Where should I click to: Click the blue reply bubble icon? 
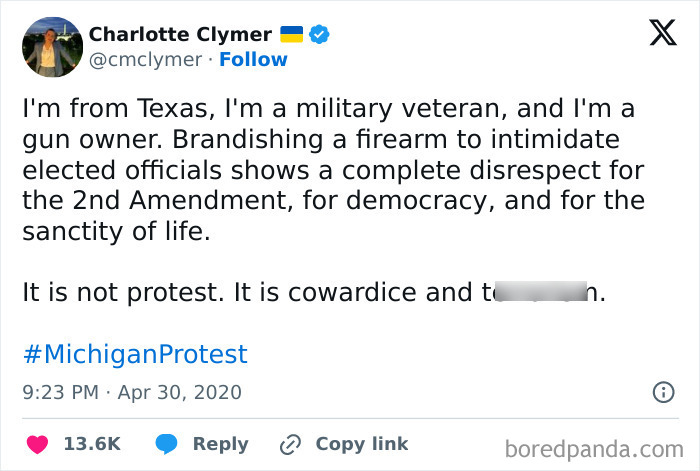coord(166,444)
